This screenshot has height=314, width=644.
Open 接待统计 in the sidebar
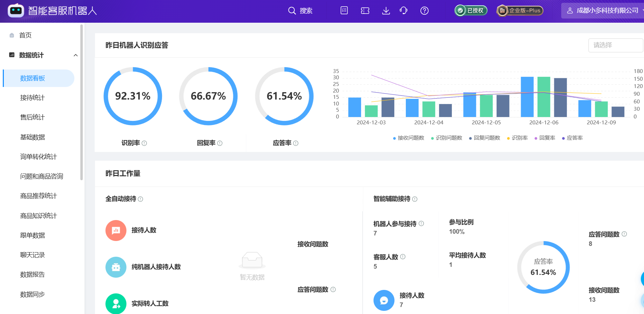coord(32,98)
